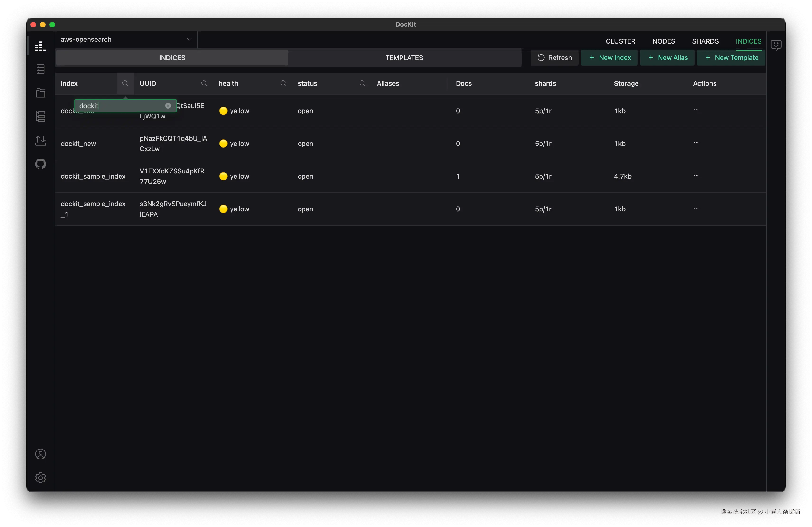This screenshot has height=527, width=812.
Task: Open the user account icon in sidebar
Action: [x=40, y=454]
